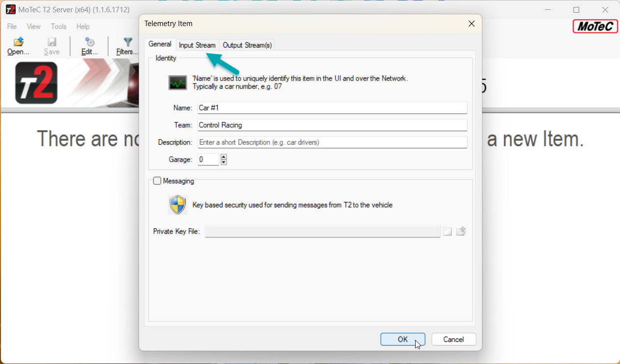Click the Cancel button
Viewport: 620px width, 364px height.
coord(453,339)
